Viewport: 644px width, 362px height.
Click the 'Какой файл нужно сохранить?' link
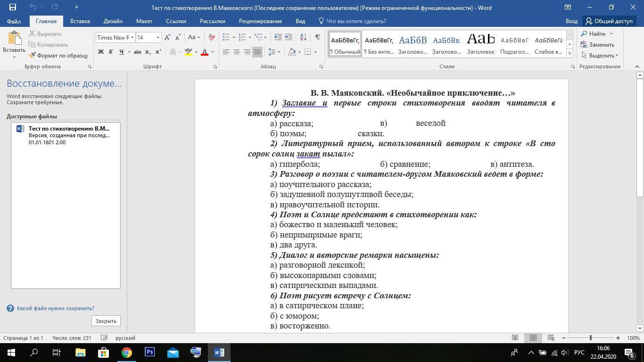55,308
